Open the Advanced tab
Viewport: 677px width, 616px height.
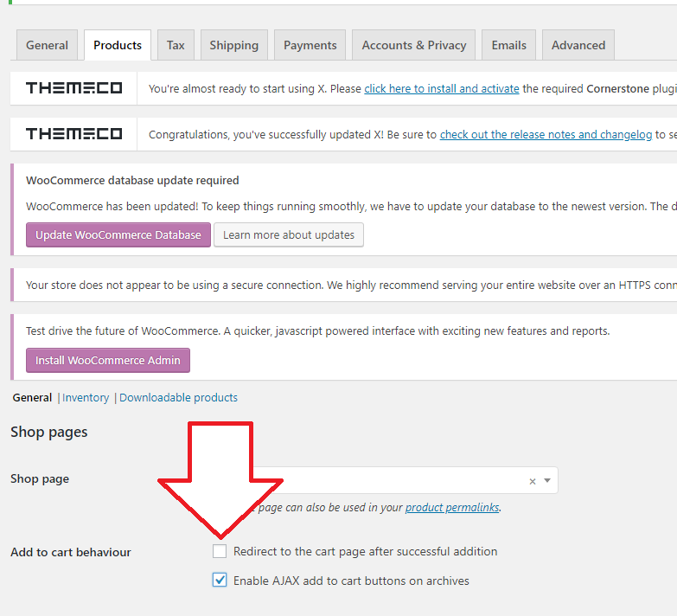point(578,45)
